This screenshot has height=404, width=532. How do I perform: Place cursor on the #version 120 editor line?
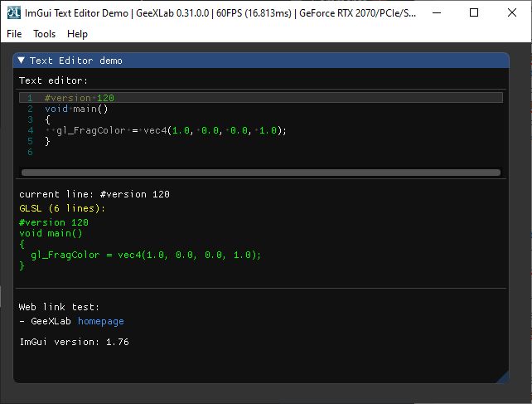tap(261, 98)
